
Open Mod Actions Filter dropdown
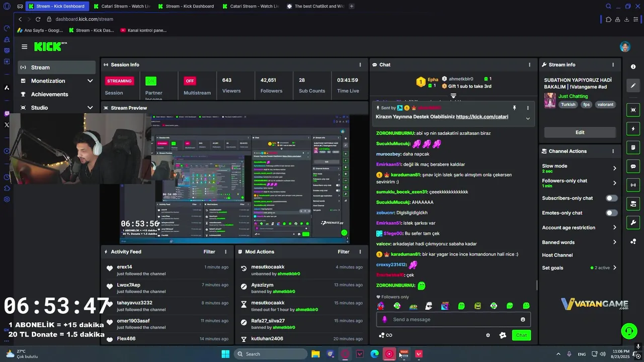pyautogui.click(x=344, y=252)
